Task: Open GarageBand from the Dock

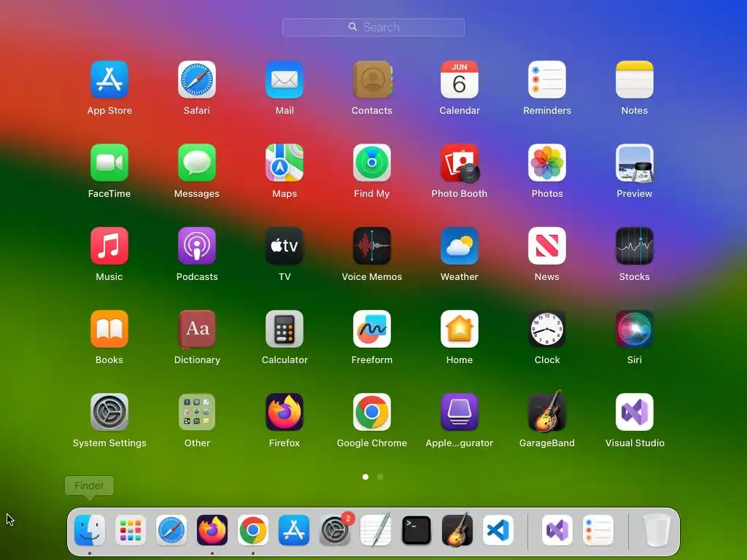Action: (457, 529)
